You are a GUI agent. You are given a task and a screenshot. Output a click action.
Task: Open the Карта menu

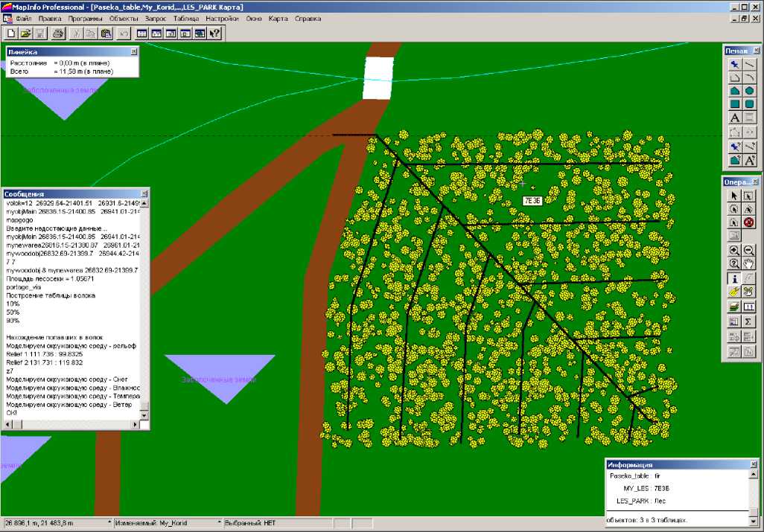(x=278, y=19)
